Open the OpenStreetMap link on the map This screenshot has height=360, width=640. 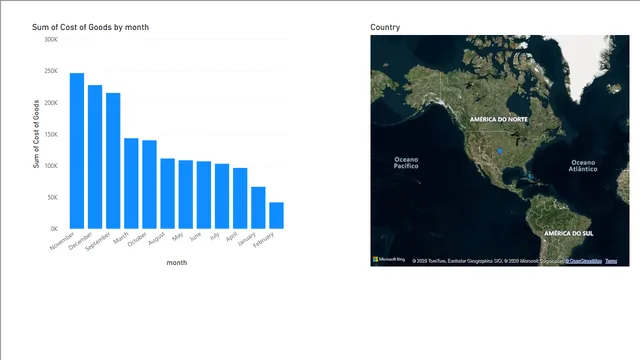click(584, 261)
